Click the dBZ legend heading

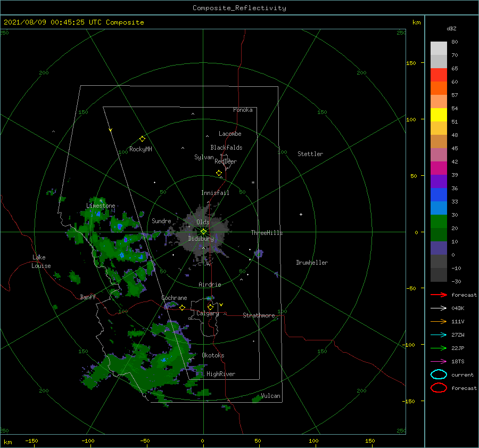coord(451,29)
